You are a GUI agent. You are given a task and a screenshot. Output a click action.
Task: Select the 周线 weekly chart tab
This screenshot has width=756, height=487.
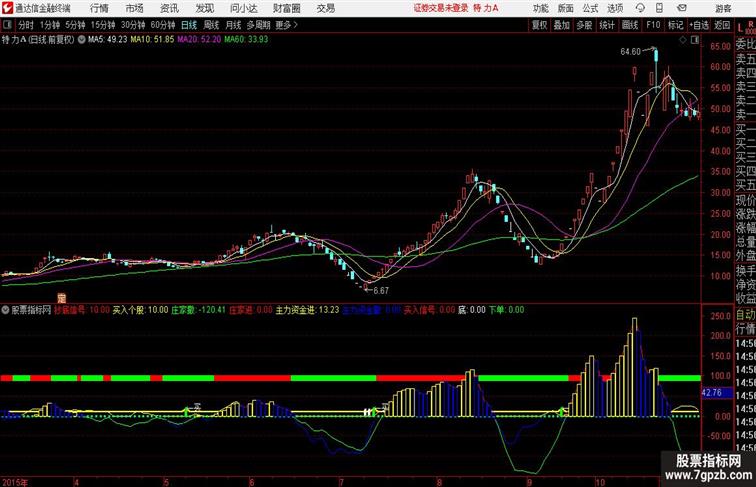click(211, 25)
